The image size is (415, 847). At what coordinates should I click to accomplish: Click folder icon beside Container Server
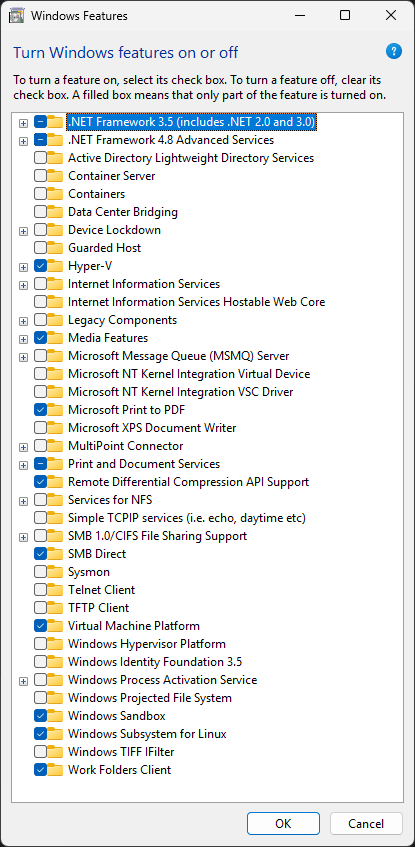click(x=55, y=176)
